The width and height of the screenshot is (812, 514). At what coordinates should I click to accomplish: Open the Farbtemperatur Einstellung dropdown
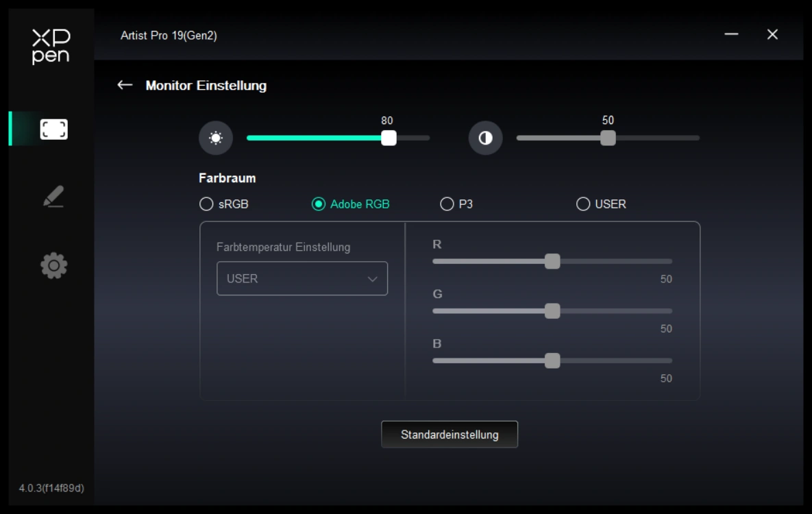[x=302, y=279]
